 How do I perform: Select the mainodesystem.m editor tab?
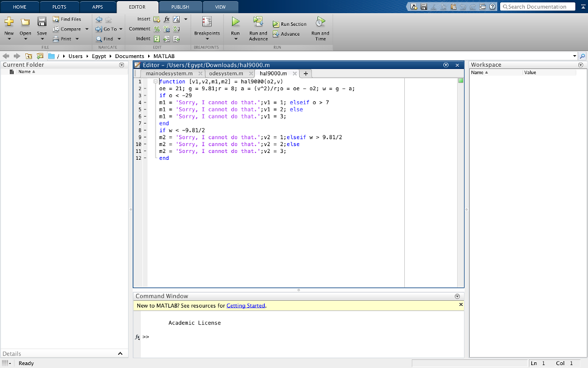pos(169,74)
